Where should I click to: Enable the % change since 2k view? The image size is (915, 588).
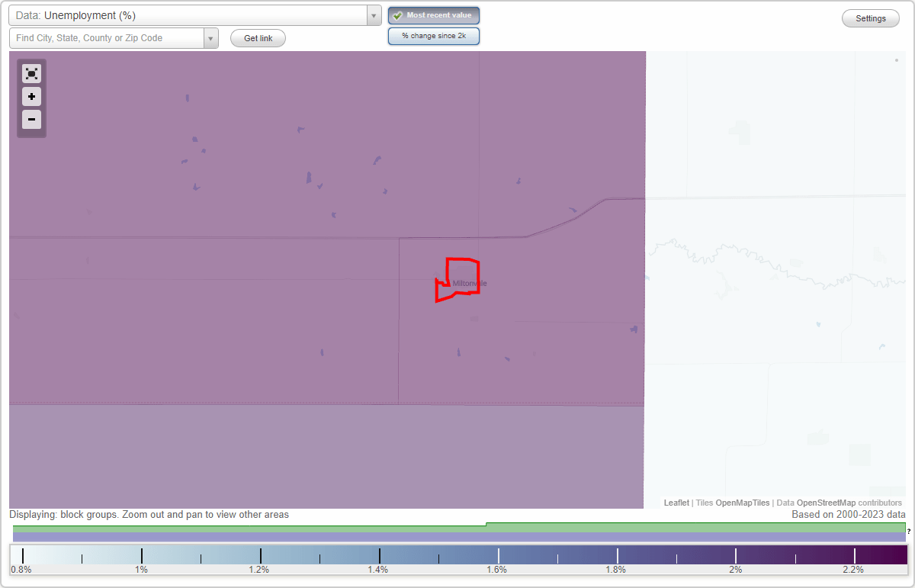tap(434, 35)
